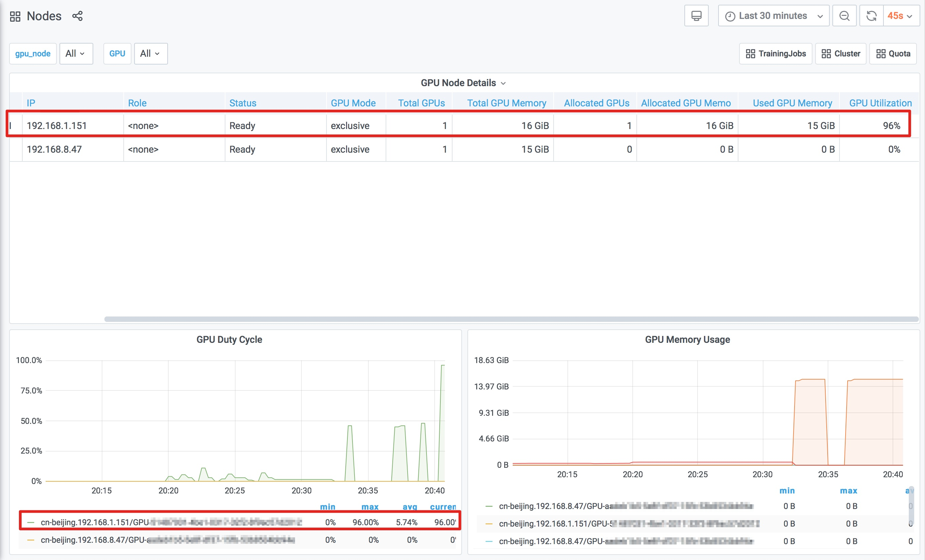Screen dimensions: 925x560
Task: Click the dashboard grid icon beside Nodes
Action: tap(15, 16)
